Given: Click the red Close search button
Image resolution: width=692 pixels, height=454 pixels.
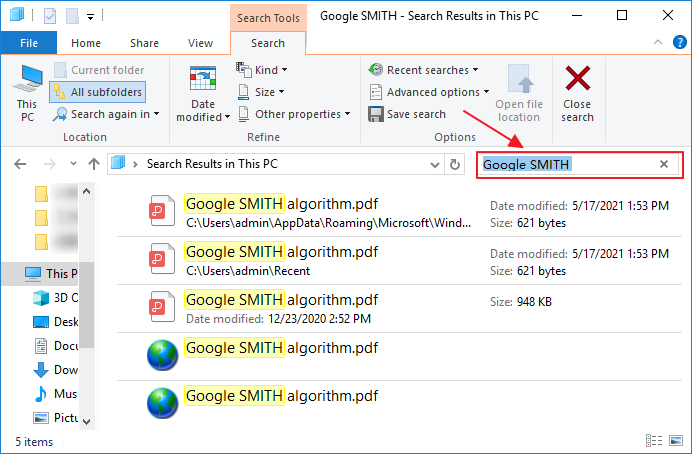Looking at the screenshot, I should 577,93.
